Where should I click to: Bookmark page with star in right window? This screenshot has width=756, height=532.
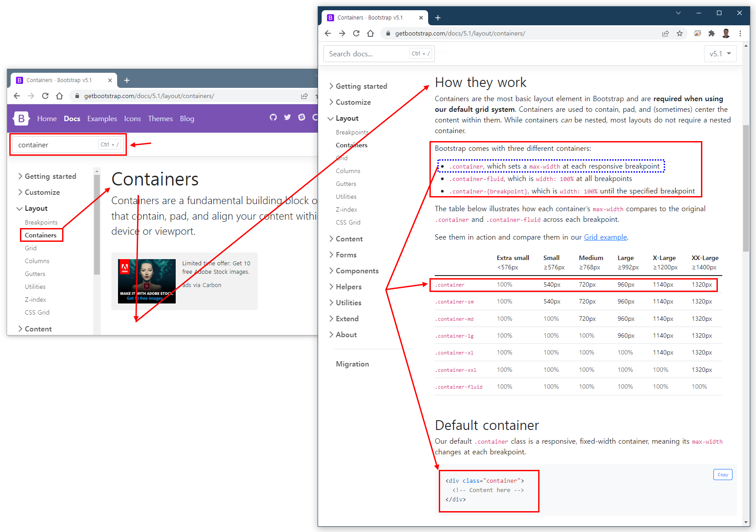pos(680,33)
